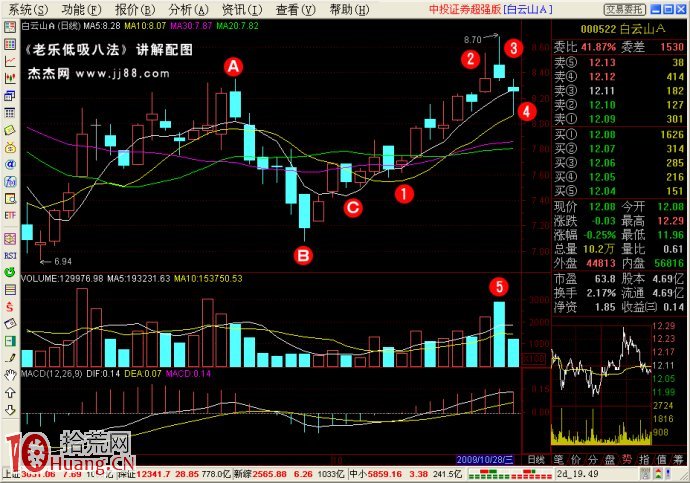Click the table grid icon in sidebar
The height and width of the screenshot is (483, 690).
point(10,113)
